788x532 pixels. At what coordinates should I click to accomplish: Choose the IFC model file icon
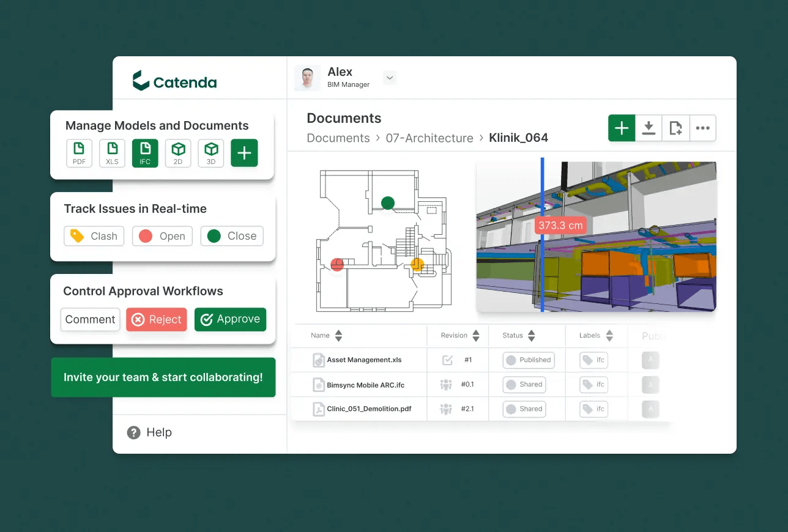pyautogui.click(x=145, y=153)
